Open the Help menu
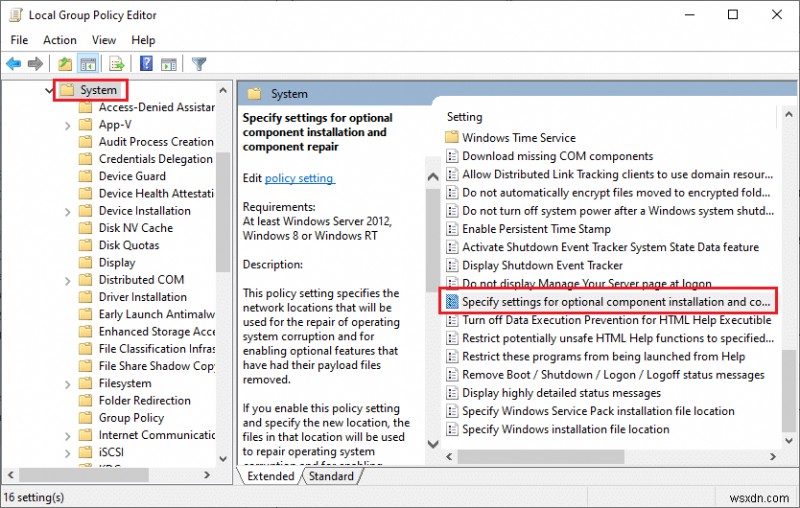This screenshot has width=800, height=508. click(x=143, y=40)
